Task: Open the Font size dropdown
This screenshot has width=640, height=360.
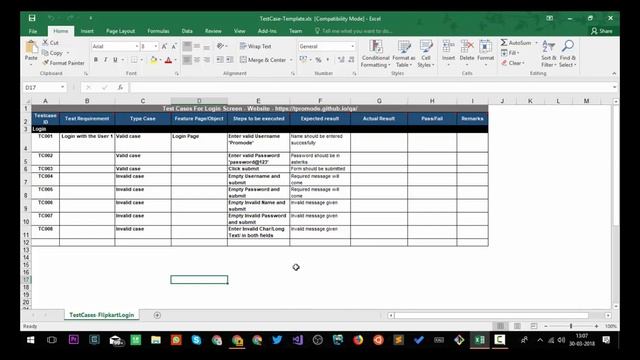Action: tap(156, 47)
